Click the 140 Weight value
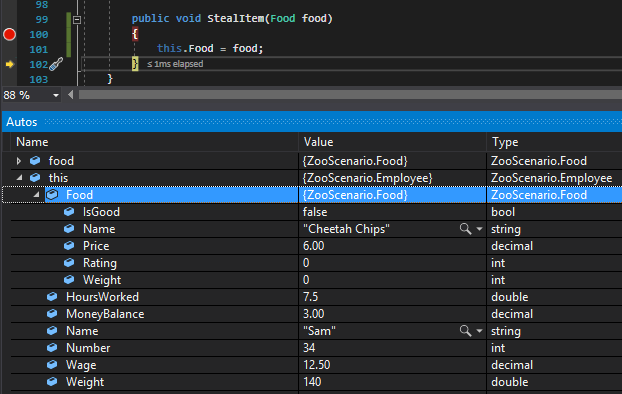622x394 pixels. pyautogui.click(x=312, y=382)
